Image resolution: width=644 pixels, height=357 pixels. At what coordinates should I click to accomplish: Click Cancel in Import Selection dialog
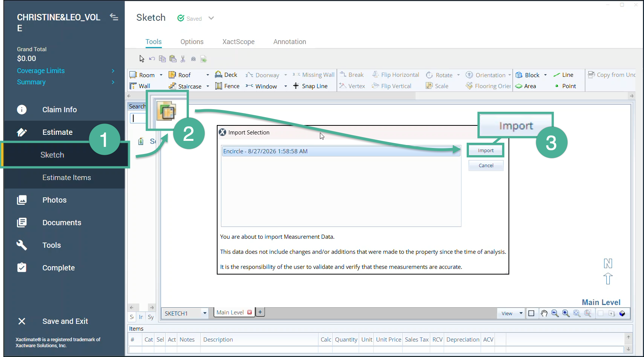(486, 165)
